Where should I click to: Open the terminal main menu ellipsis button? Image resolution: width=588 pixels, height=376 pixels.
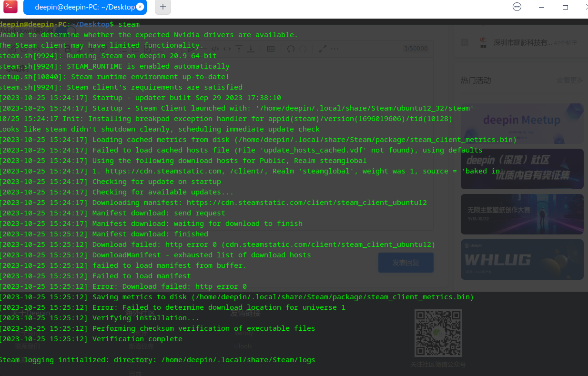tap(517, 7)
